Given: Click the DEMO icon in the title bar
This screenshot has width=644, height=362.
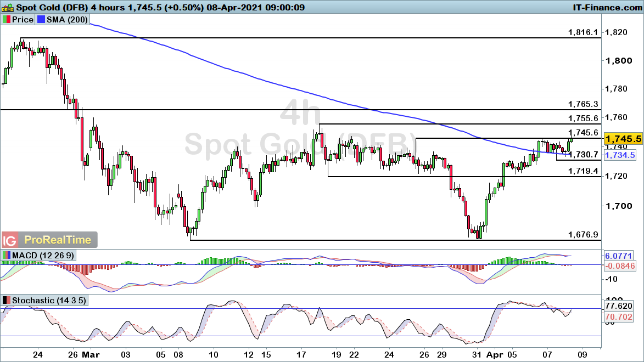Looking at the screenshot, I should (8, 7).
